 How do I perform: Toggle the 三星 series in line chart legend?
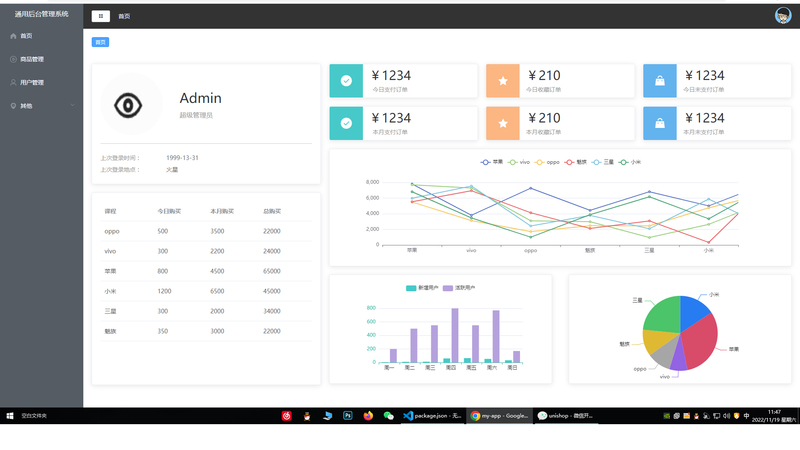[603, 162]
